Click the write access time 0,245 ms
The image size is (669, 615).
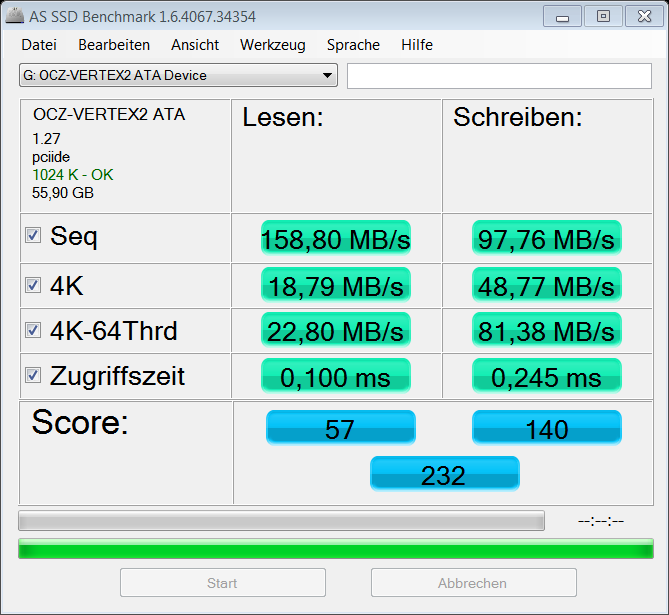(x=547, y=376)
